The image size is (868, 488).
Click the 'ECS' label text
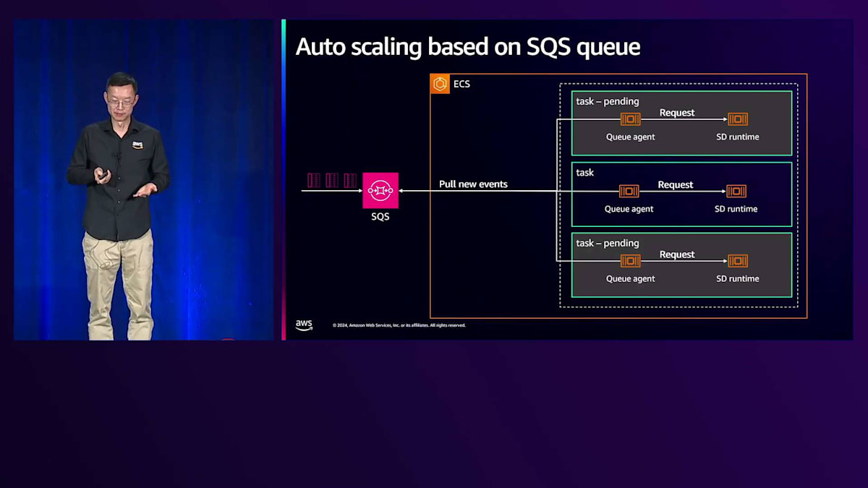pyautogui.click(x=461, y=84)
